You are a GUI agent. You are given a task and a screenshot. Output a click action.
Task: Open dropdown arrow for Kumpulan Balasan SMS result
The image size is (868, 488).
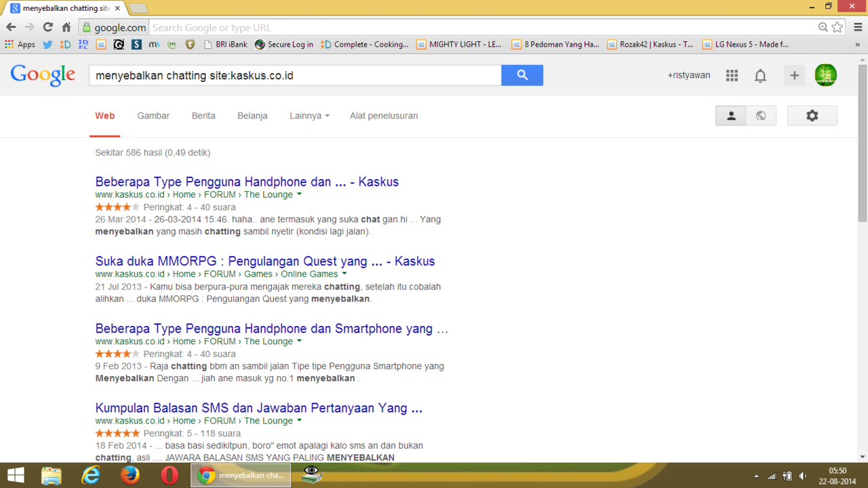299,421
